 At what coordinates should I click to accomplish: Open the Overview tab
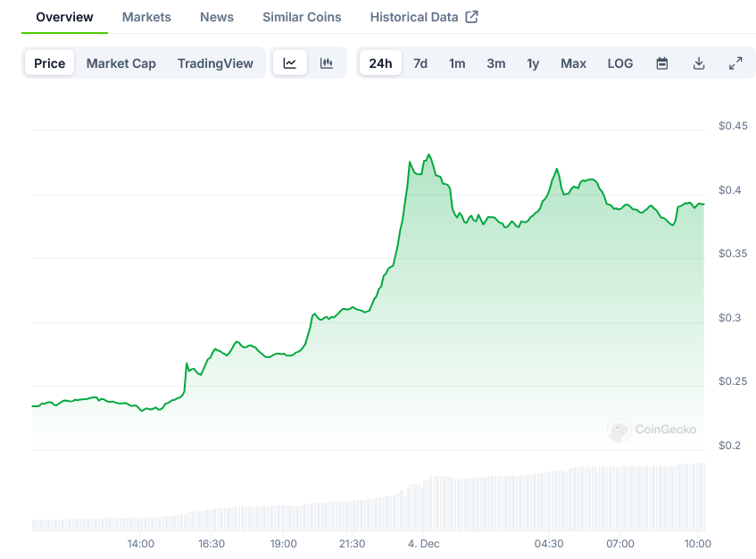tap(64, 17)
